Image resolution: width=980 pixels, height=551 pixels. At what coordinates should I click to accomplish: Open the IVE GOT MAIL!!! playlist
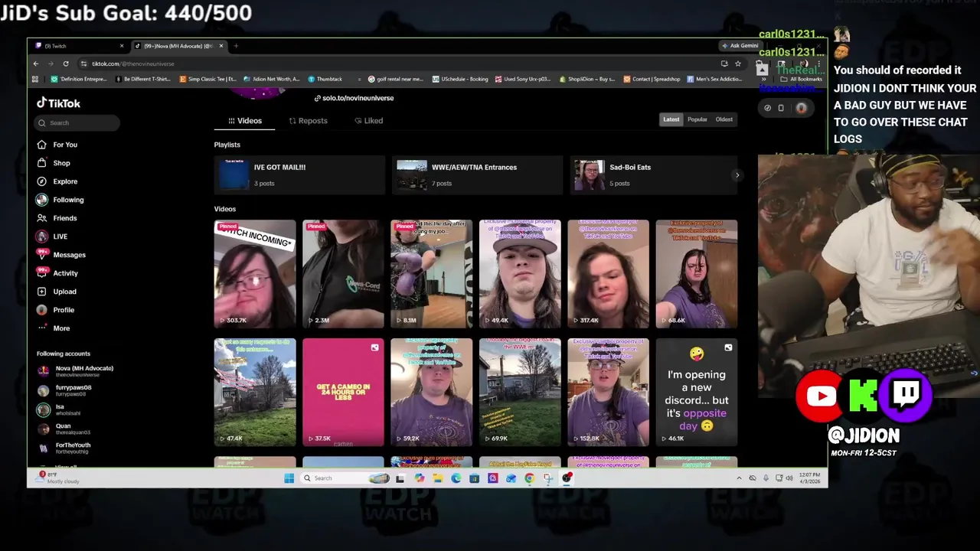click(299, 174)
